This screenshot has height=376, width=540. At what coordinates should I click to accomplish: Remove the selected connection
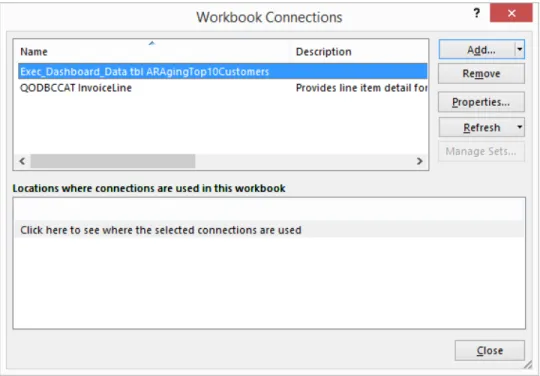481,74
